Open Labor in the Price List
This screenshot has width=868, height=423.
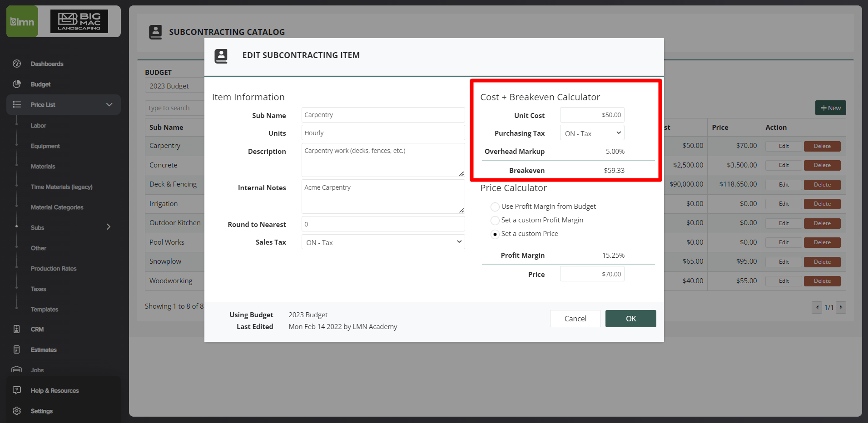(x=38, y=125)
